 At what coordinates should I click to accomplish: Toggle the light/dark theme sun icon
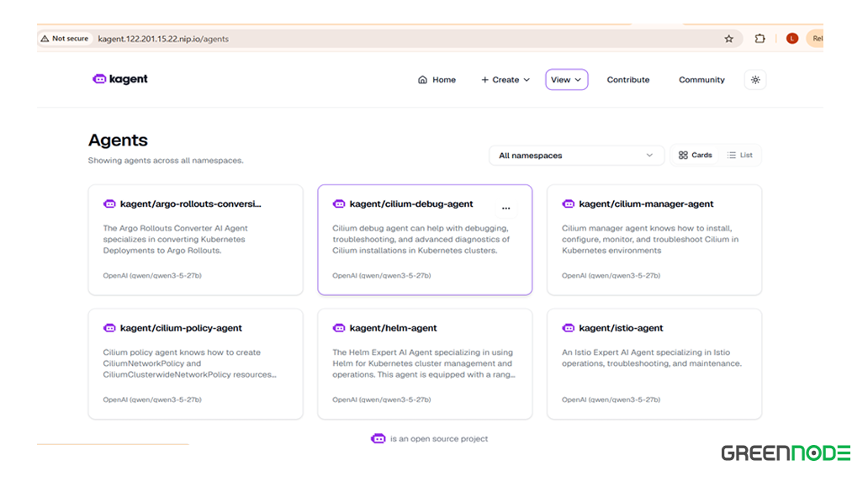coord(755,80)
